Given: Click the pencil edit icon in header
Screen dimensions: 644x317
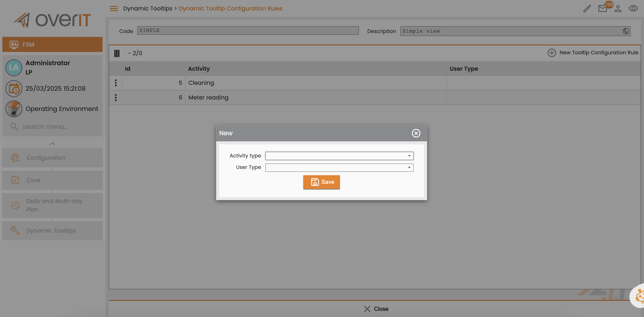Looking at the screenshot, I should point(587,9).
